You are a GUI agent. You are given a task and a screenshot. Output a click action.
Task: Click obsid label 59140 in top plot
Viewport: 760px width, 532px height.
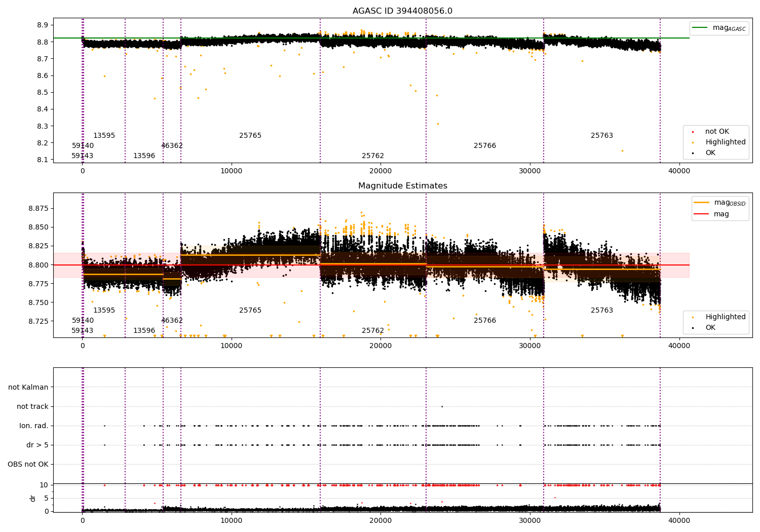83,146
